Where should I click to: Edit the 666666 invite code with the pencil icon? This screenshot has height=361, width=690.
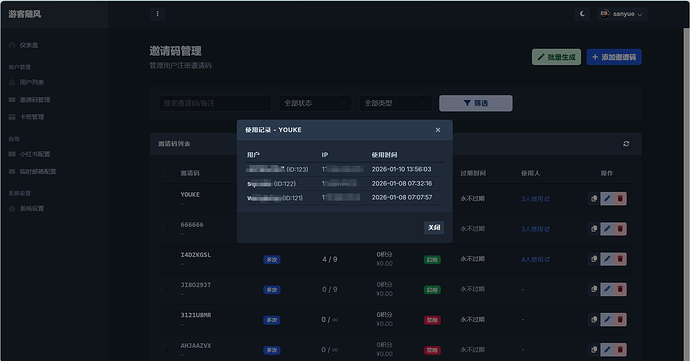click(x=607, y=229)
